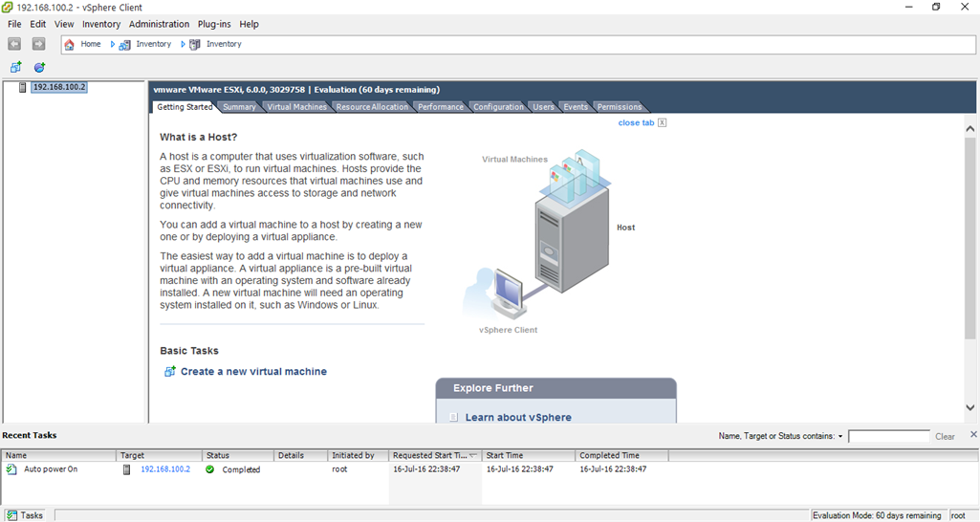Click Requested Start Time sort arrow

(473, 455)
